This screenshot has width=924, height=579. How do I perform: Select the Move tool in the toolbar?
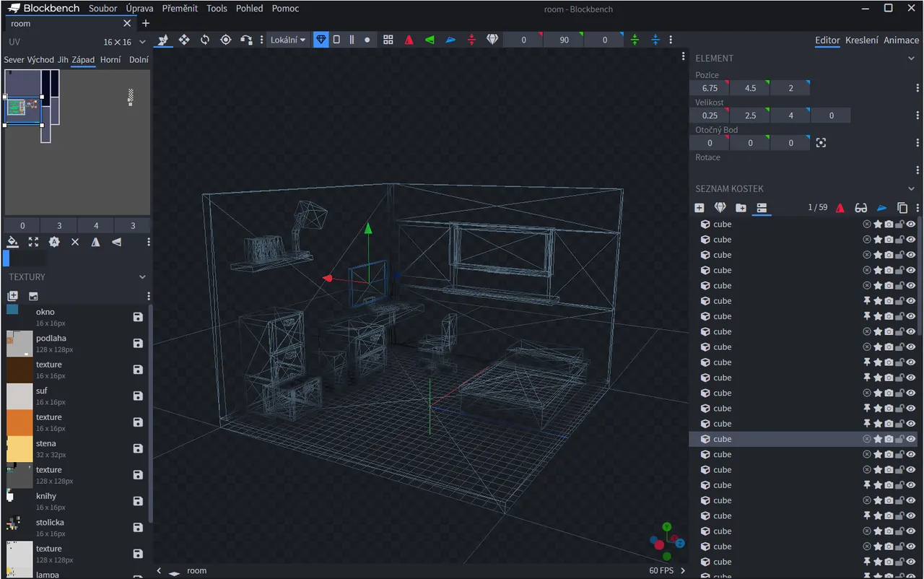(164, 40)
